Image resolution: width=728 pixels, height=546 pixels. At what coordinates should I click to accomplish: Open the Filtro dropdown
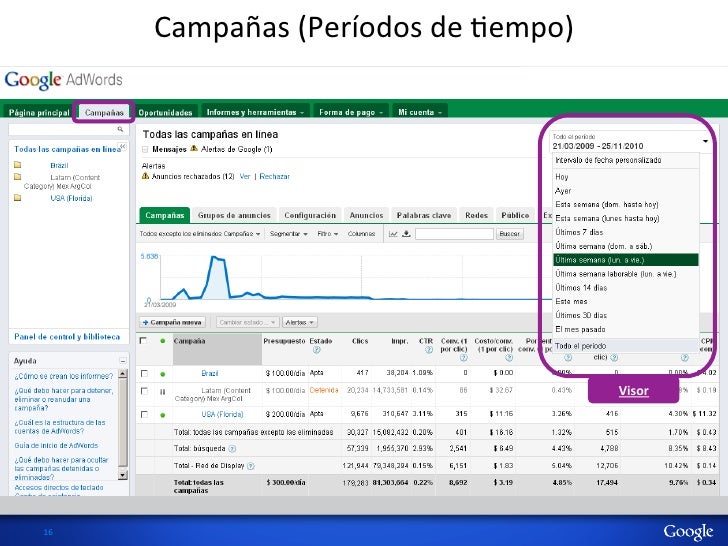pyautogui.click(x=327, y=234)
